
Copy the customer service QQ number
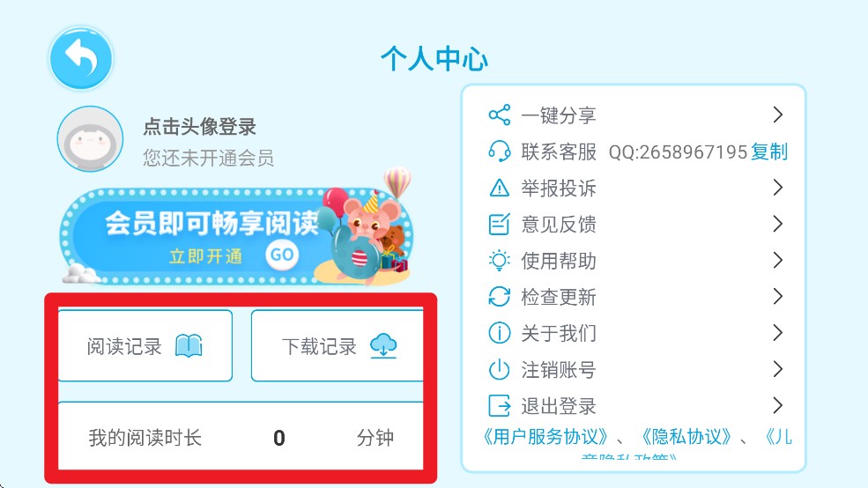[x=769, y=152]
